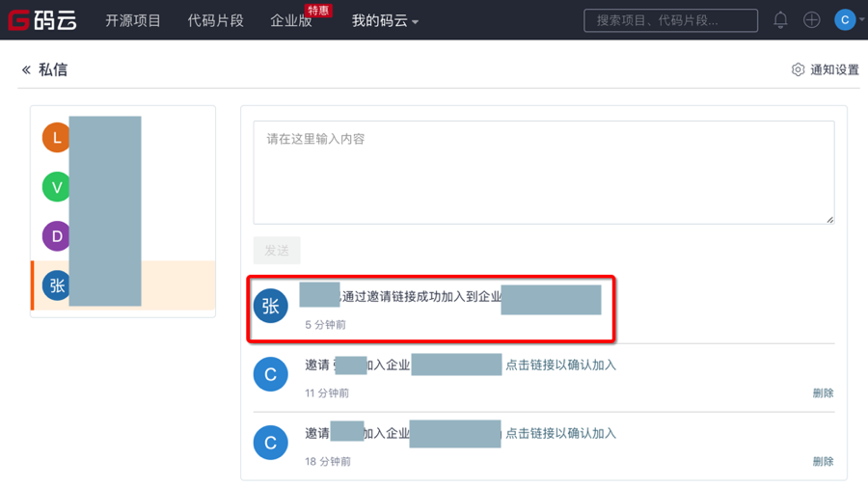Click the message input text area
Image resolution: width=868 pixels, height=487 pixels.
(543, 173)
